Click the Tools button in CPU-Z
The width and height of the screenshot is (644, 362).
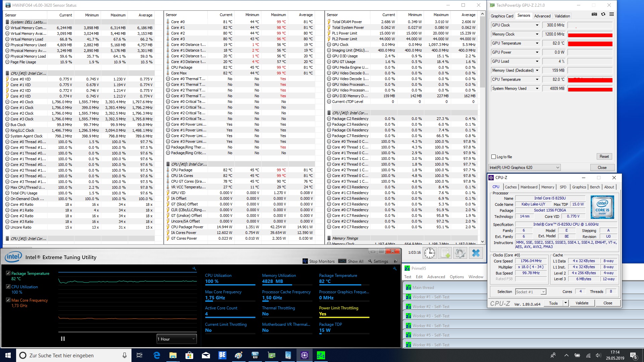point(553,303)
